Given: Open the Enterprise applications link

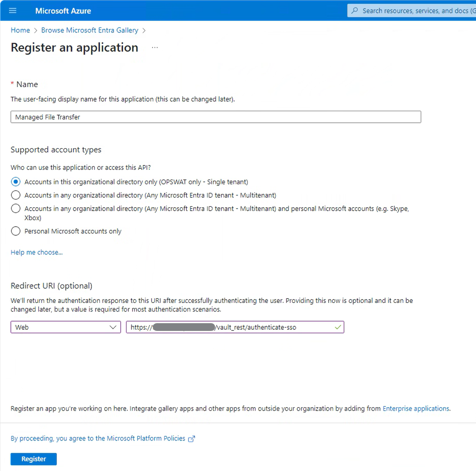Looking at the screenshot, I should pyautogui.click(x=416, y=409).
